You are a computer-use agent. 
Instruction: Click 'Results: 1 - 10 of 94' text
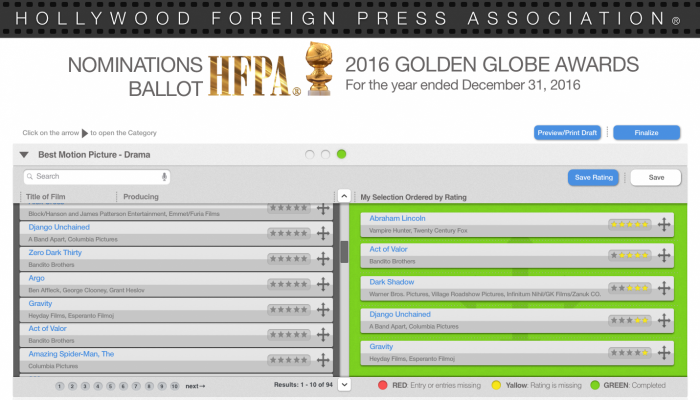[x=303, y=384]
